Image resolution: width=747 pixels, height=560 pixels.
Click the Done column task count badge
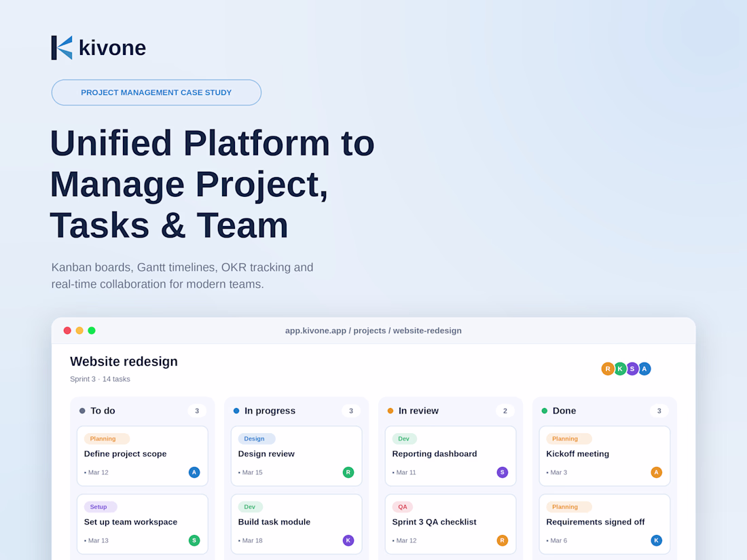[x=659, y=411]
